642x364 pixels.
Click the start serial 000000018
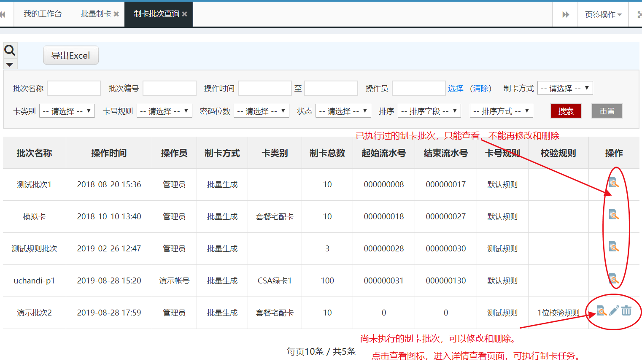[384, 217]
